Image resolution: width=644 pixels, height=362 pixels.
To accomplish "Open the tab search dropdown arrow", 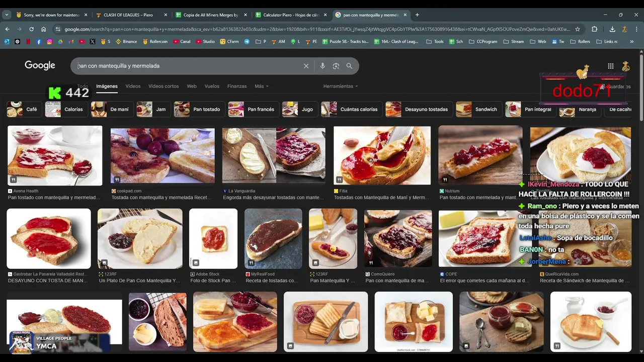I will click(7, 15).
